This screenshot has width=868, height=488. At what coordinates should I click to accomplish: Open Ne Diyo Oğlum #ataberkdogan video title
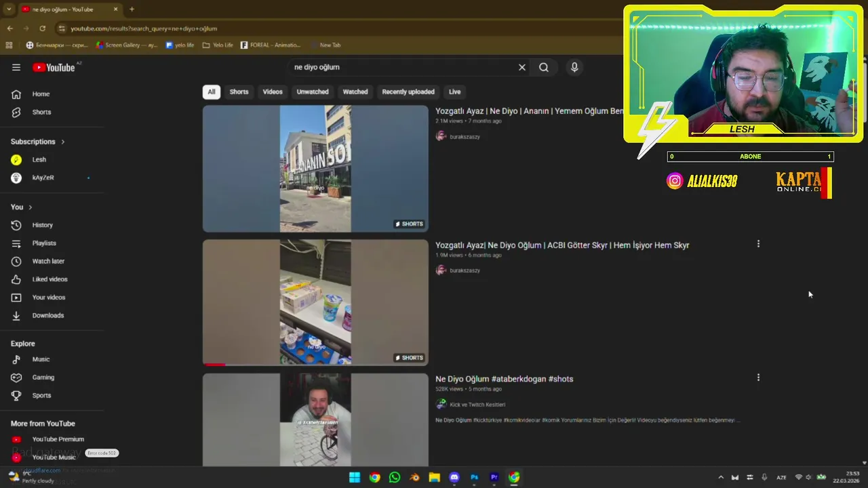click(x=505, y=379)
